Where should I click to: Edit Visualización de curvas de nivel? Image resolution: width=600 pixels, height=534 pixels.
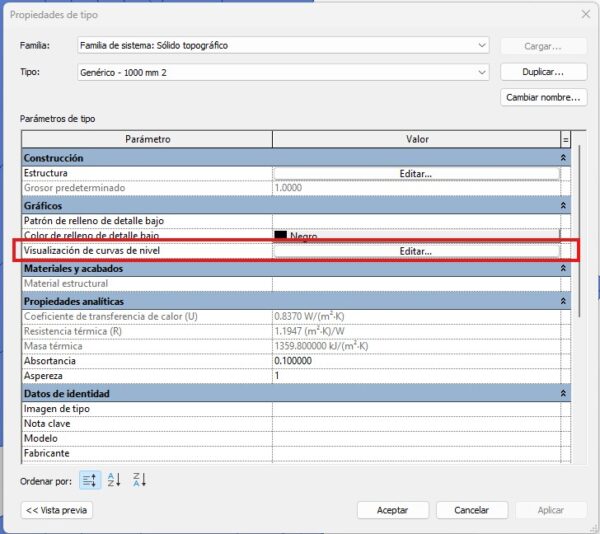click(x=415, y=251)
